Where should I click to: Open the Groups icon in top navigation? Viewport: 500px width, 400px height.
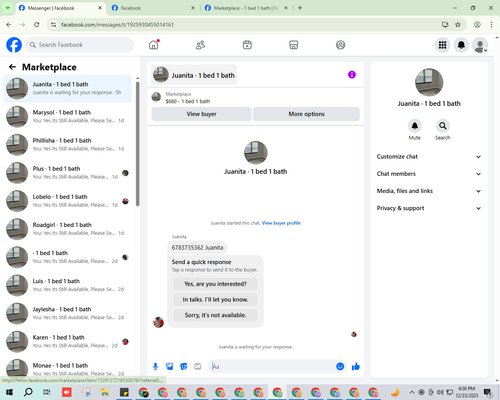pyautogui.click(x=340, y=45)
